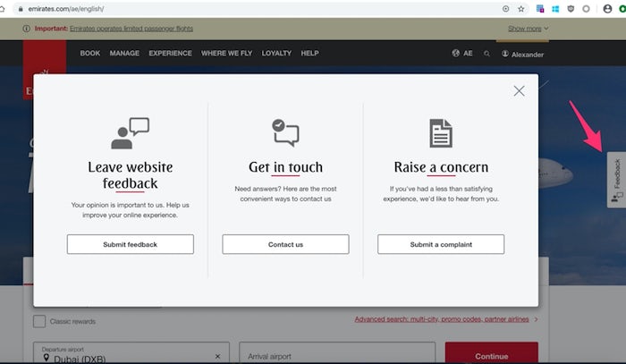Screen dimensions: 626x364
Task: Open the BOOK menu
Action: tap(90, 54)
